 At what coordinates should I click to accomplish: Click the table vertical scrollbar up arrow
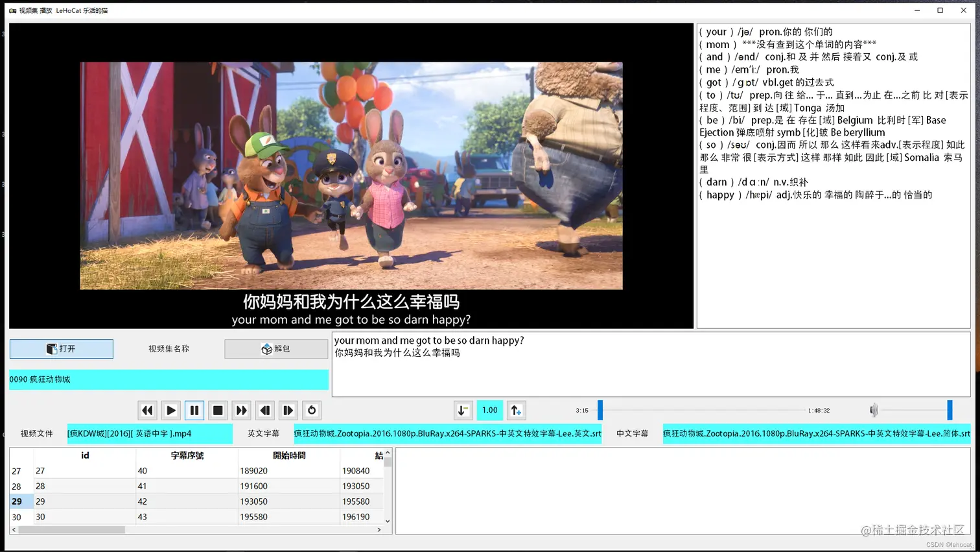tap(388, 453)
